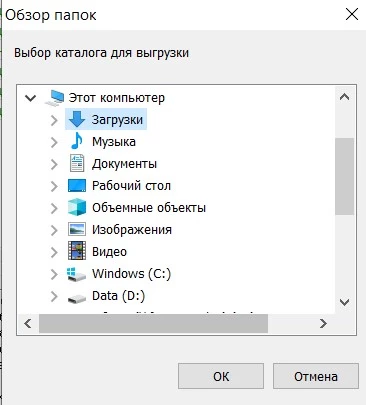This screenshot has width=366, height=405.
Task: Select the Загрузки folder icon
Action: (x=77, y=119)
